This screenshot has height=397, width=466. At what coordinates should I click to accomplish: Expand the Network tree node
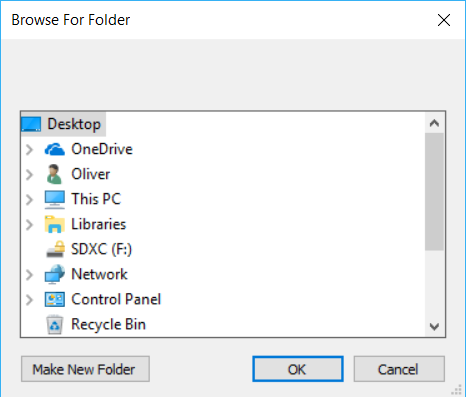coord(29,275)
